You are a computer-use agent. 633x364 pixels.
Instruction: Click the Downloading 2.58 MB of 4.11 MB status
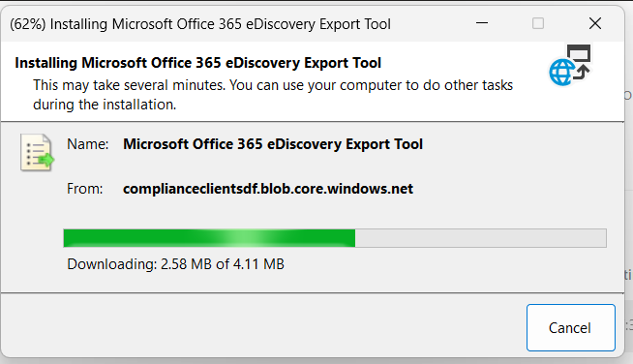click(175, 264)
